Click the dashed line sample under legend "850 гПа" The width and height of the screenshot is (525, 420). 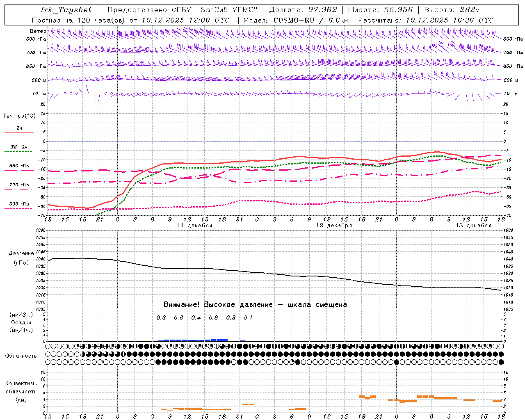coord(19,170)
